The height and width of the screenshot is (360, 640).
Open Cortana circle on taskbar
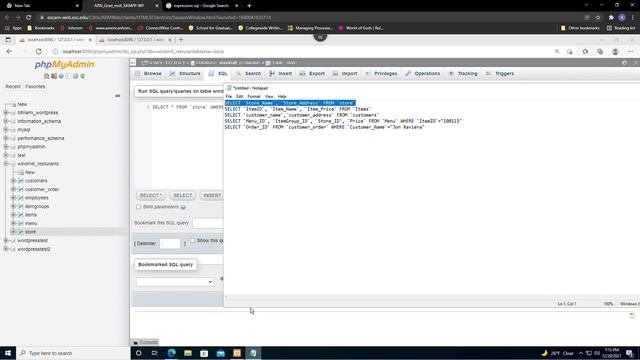click(x=139, y=353)
